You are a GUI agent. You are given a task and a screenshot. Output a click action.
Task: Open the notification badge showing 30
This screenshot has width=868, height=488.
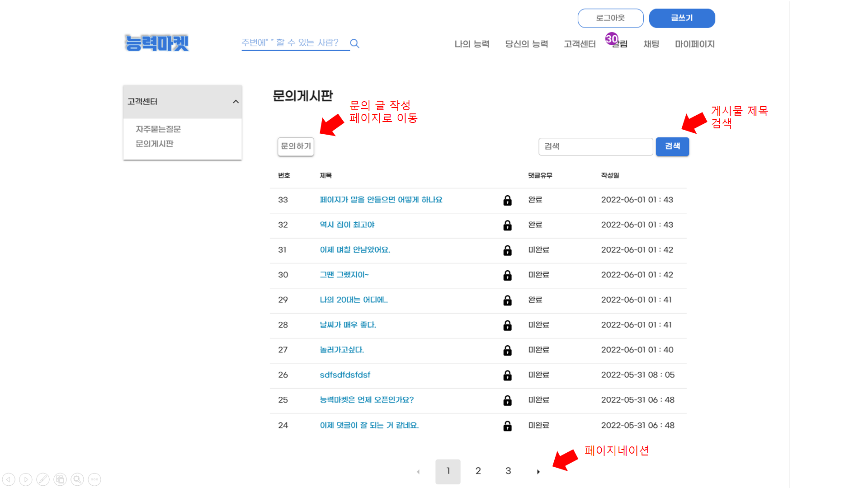612,39
